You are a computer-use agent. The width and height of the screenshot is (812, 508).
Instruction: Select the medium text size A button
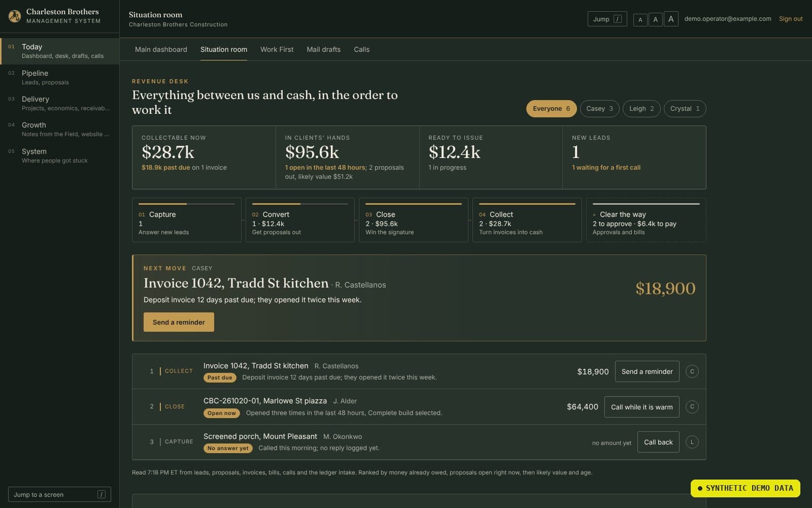click(655, 19)
